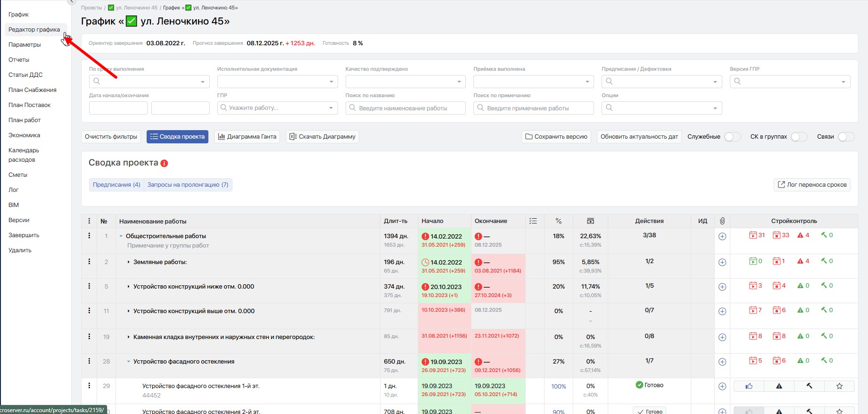The height and width of the screenshot is (414, 868).
Task: Click the thumbs-up icon in row 29
Action: [x=749, y=386]
